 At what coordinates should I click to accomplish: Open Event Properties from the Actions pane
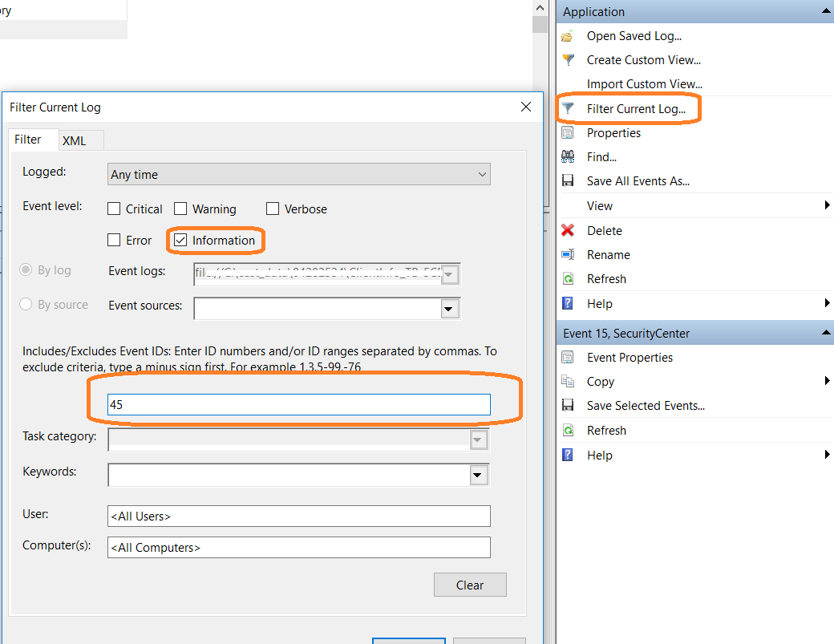coord(630,357)
